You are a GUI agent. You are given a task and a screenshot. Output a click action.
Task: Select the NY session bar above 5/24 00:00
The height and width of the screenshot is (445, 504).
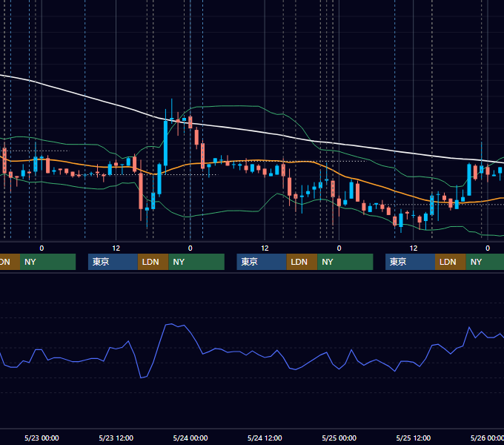click(x=196, y=262)
